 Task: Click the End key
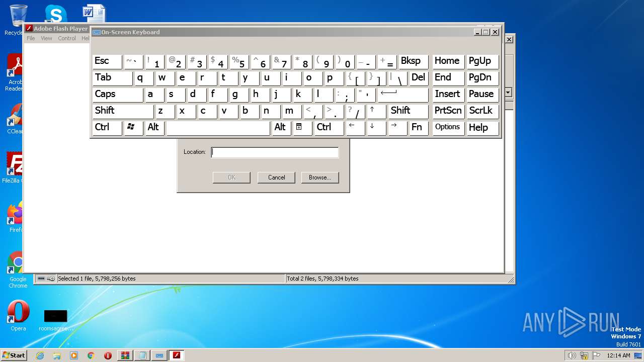pos(448,78)
